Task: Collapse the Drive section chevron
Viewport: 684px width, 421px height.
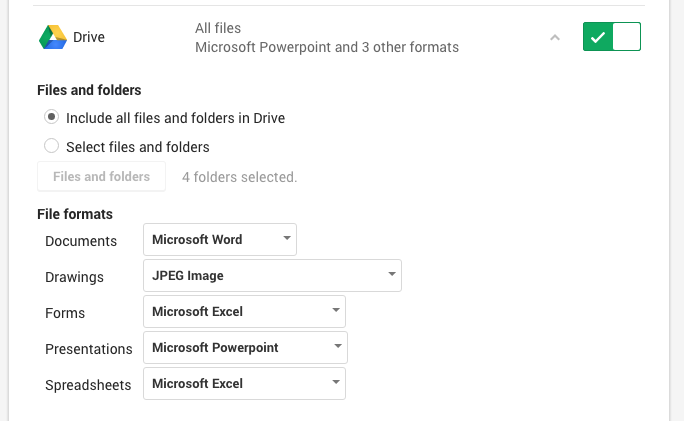Action: point(555,38)
